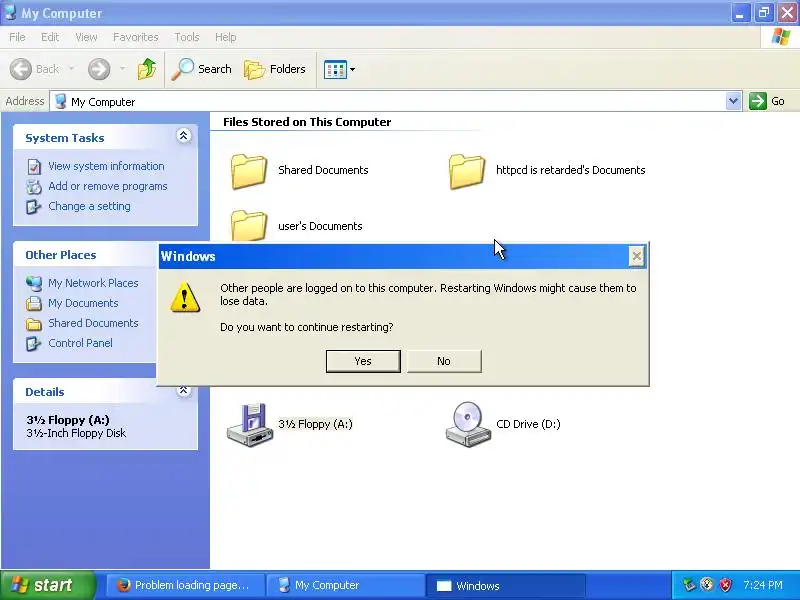Open My Network Places link
The image size is (800, 600).
coord(93,283)
